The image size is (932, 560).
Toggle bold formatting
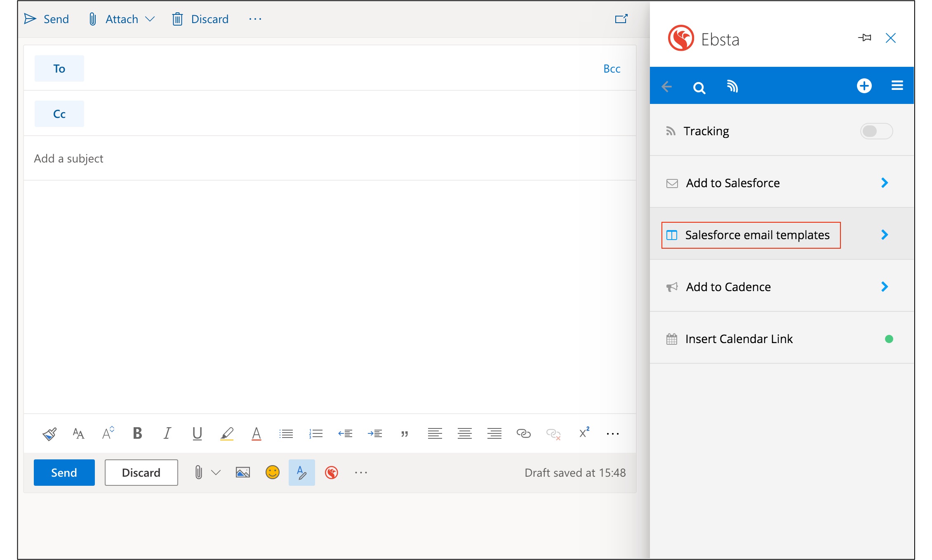coord(137,433)
